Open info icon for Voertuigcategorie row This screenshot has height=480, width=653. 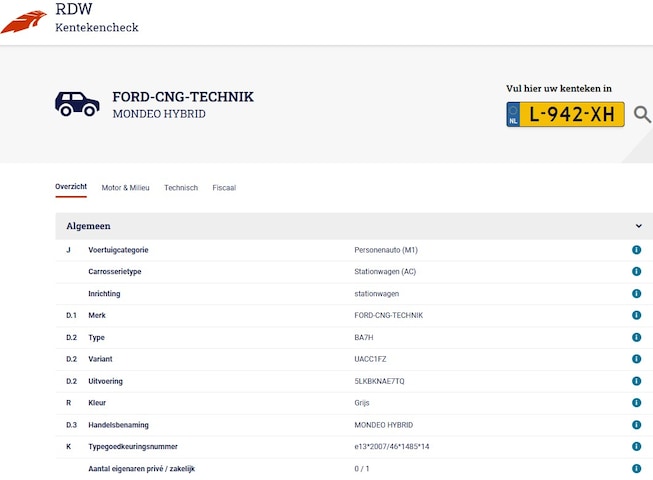636,250
